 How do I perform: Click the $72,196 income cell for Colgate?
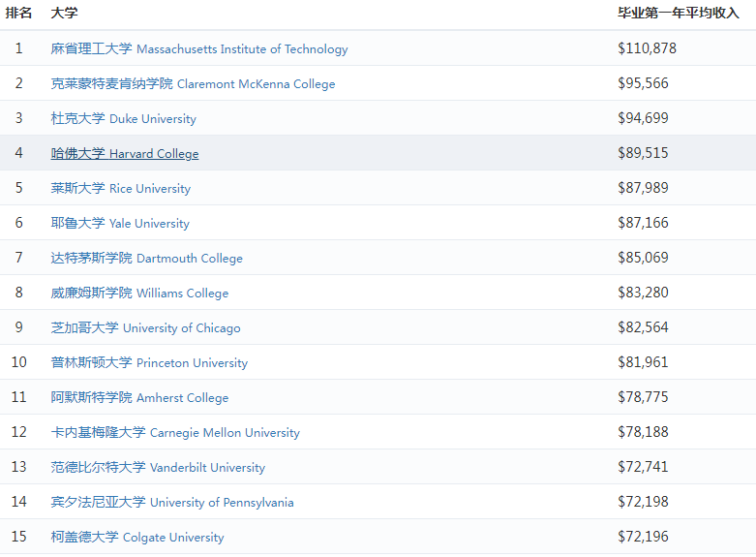pyautogui.click(x=643, y=537)
